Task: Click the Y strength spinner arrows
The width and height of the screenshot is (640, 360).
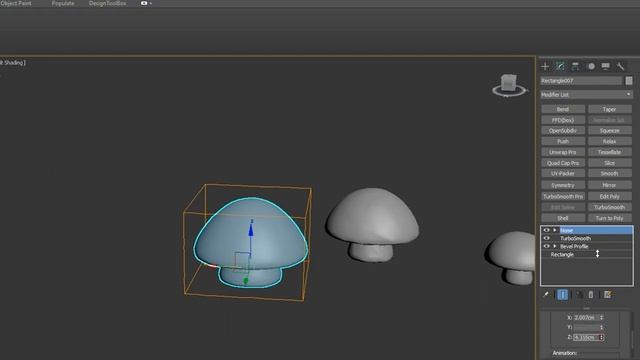Action: 602,327
